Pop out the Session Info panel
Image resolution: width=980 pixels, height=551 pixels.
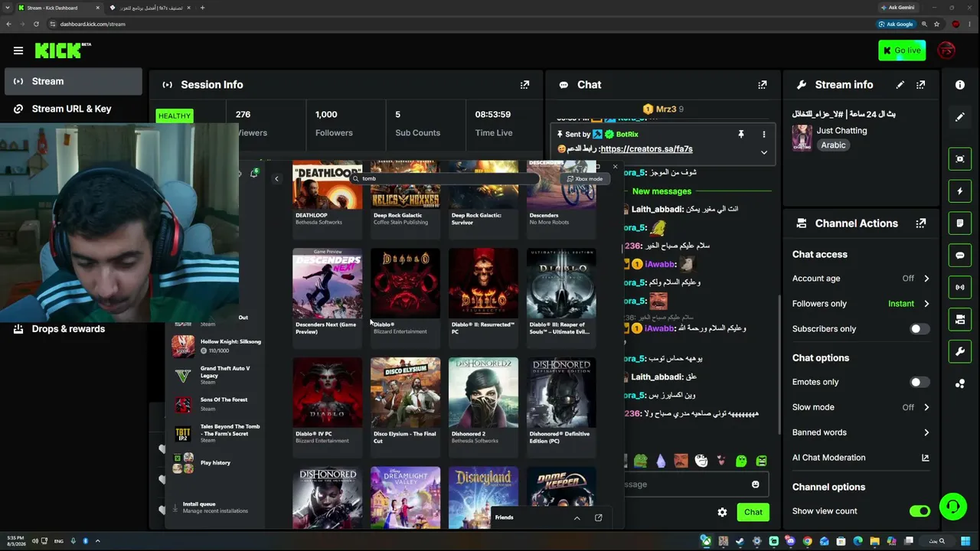click(x=524, y=85)
